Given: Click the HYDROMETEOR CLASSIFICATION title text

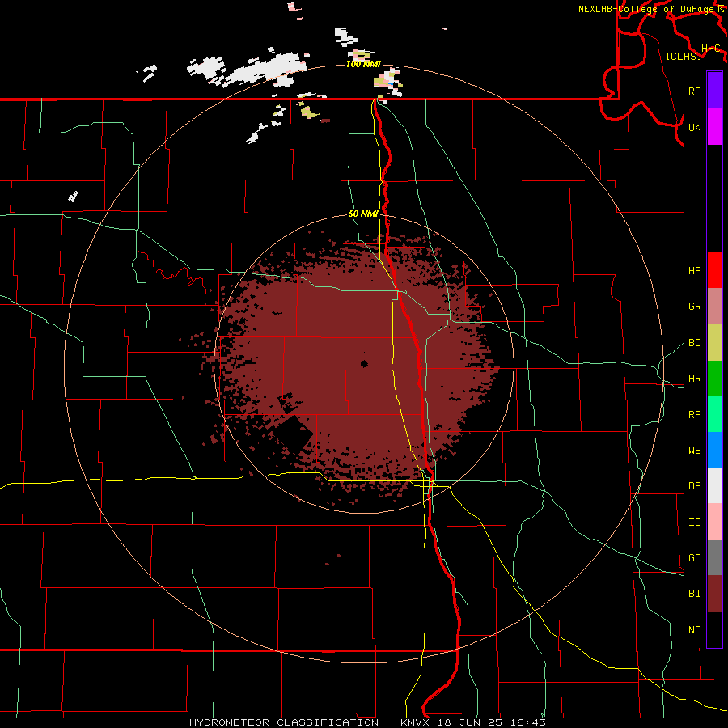Looking at the screenshot, I should coord(284,722).
